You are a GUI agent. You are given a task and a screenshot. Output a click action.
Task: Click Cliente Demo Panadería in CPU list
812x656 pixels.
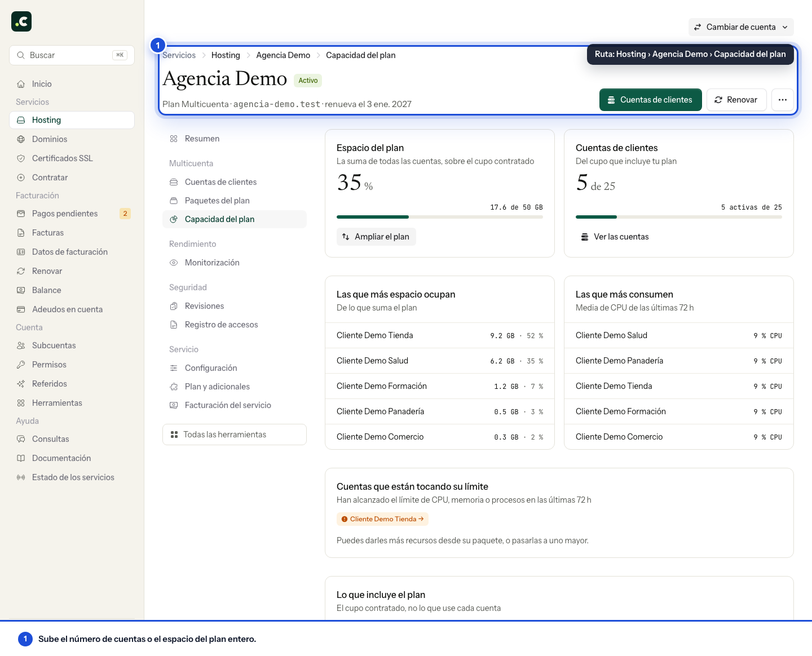[x=679, y=361]
